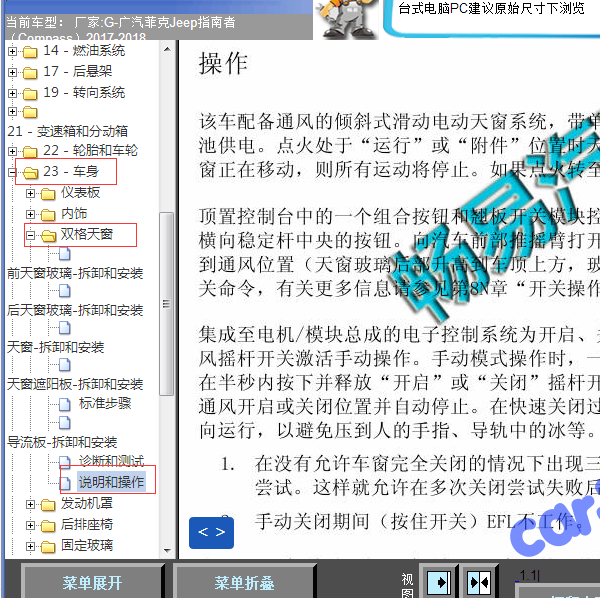Click the 说明和操作 document icon

coord(65,483)
